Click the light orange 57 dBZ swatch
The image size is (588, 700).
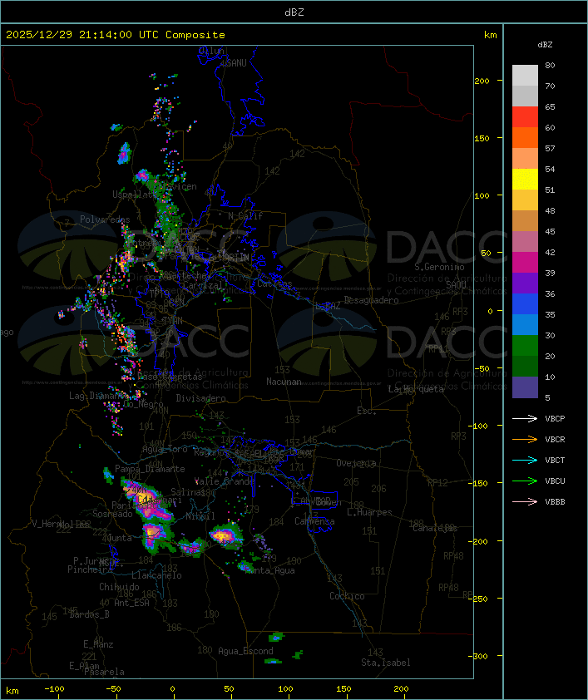coord(525,158)
